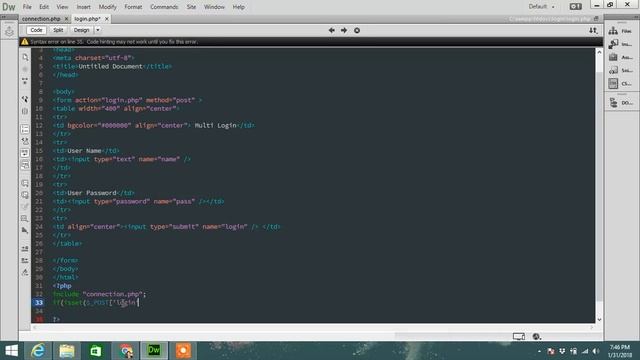The image size is (640, 360).
Task: Go forward using the right arrow
Action: (x=344, y=30)
